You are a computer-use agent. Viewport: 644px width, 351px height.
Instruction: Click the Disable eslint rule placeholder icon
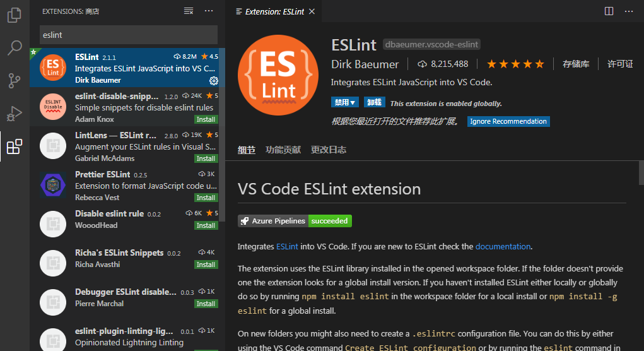pyautogui.click(x=53, y=224)
